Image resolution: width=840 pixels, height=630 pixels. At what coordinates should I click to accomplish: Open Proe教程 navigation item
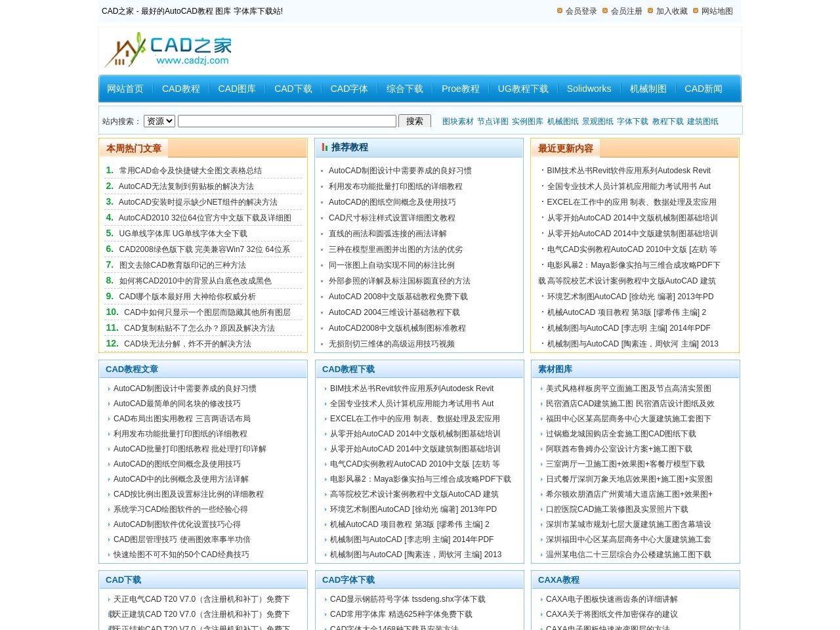click(461, 89)
